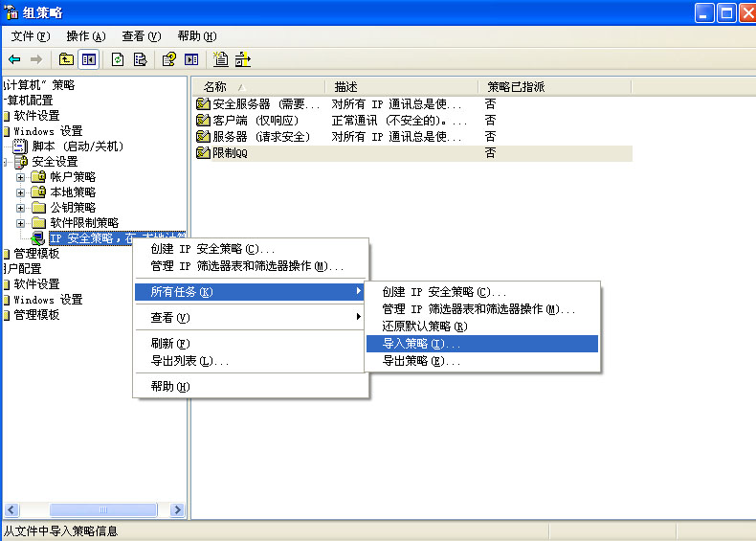Toggle the Show/Hide console tree icon
This screenshot has height=541, width=756.
[x=89, y=59]
